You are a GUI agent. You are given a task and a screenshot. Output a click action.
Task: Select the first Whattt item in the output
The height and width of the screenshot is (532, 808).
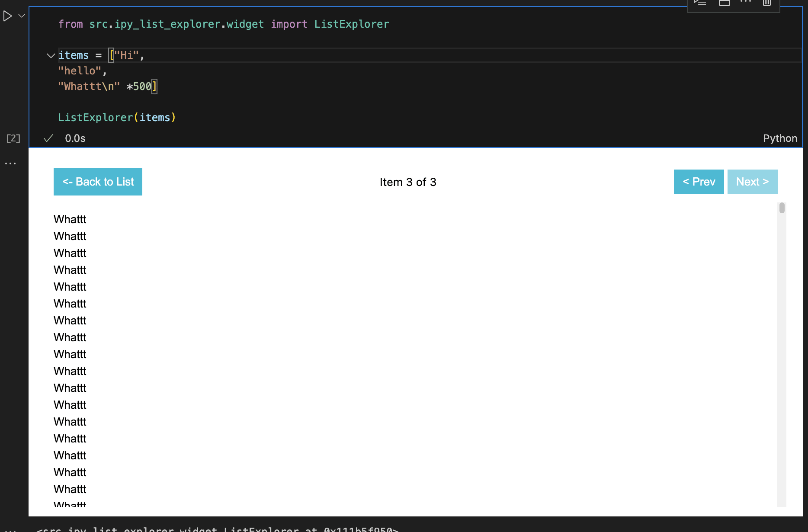coord(70,219)
